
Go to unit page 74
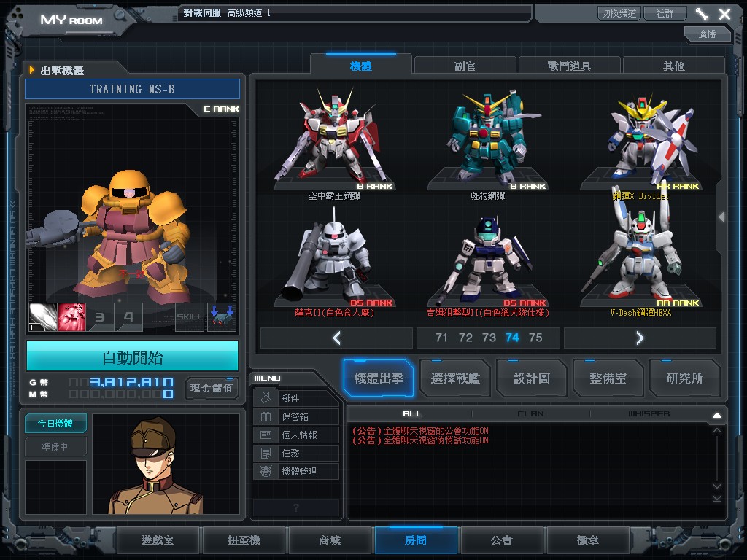512,338
